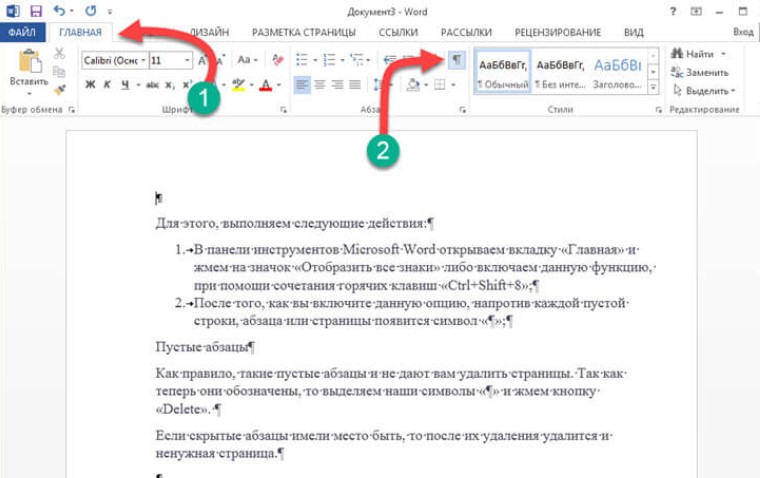
Task: Click the Clear Formatting eraser icon
Action: (x=277, y=60)
